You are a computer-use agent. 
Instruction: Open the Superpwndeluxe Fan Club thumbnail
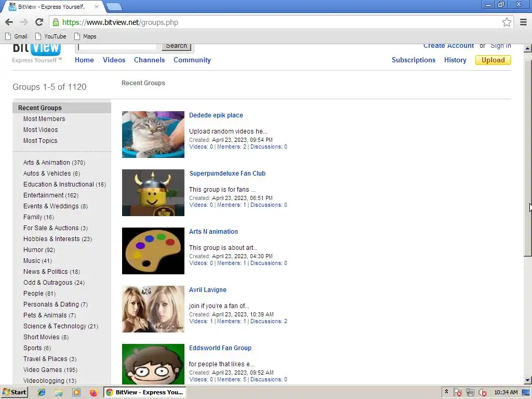click(x=153, y=193)
